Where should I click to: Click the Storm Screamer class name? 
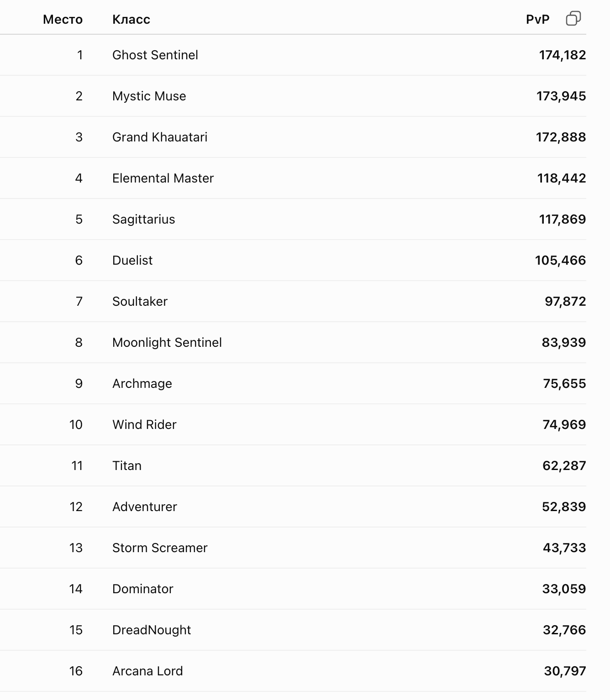point(160,548)
